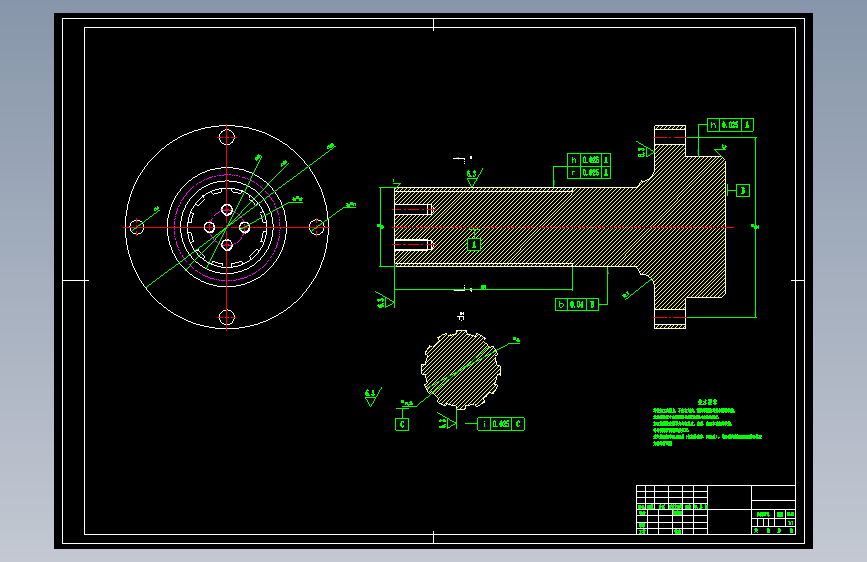Select the magenta pitch circle in front view
867x562 pixels.
(227, 227)
